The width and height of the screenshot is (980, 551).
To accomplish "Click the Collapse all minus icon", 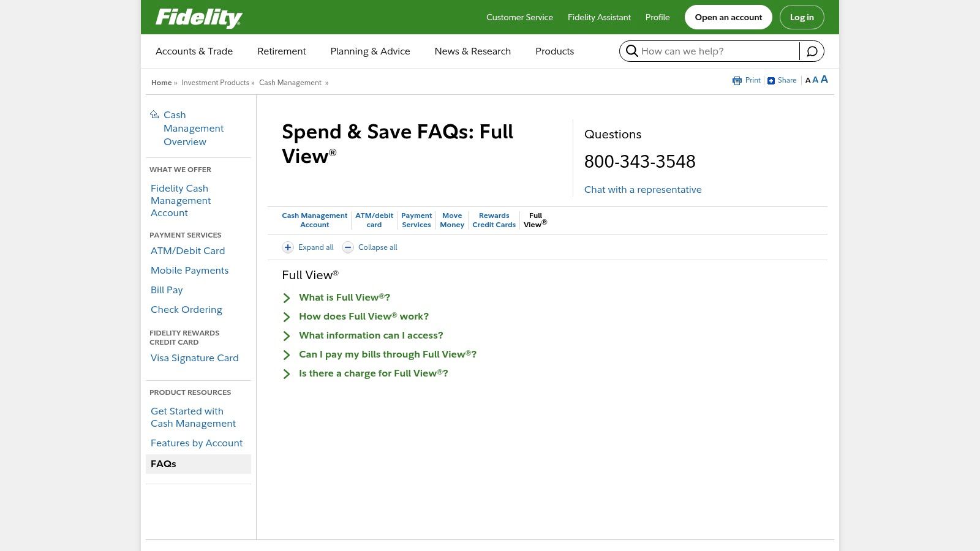I will tap(348, 247).
